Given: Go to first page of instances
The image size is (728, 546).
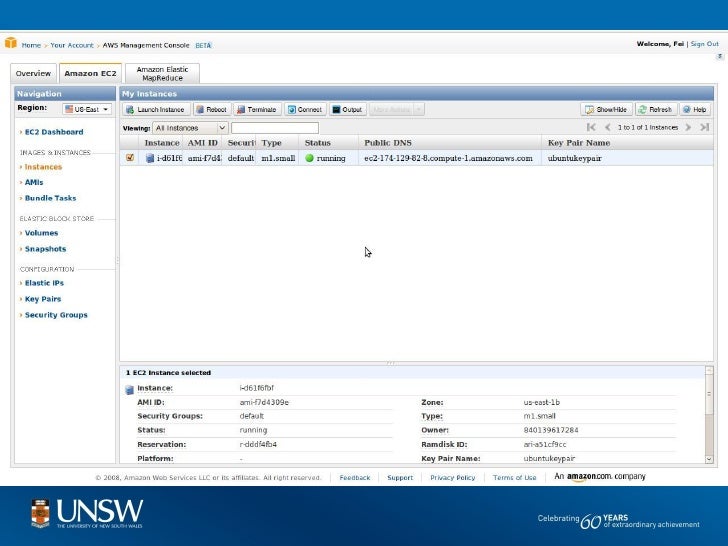Looking at the screenshot, I should (x=591, y=127).
